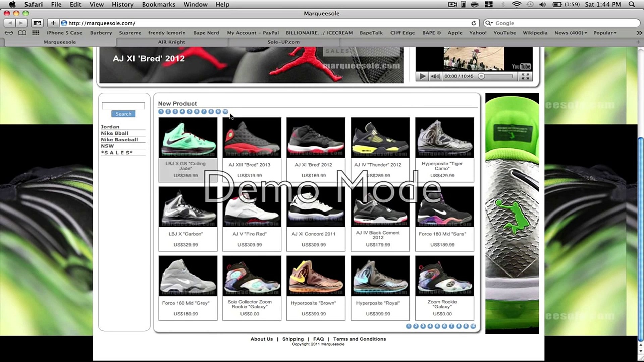Open LBJ X GS Cutting Jade product thumbnail

188,137
